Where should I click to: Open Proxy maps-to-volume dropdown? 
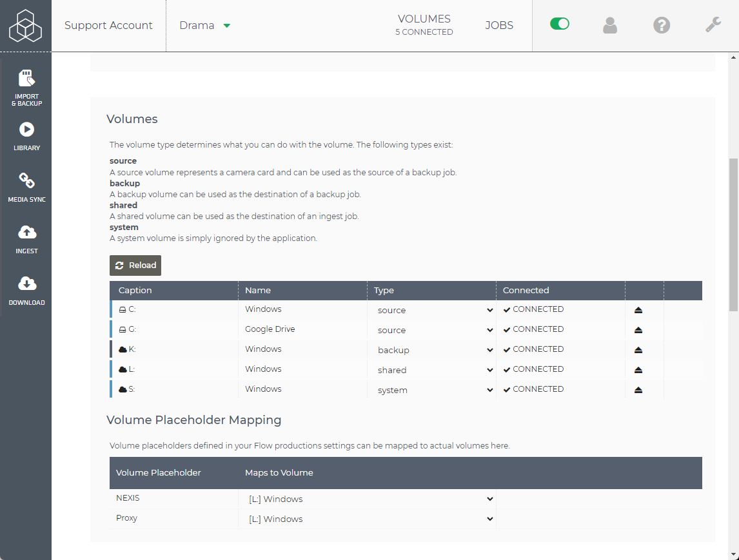coord(370,519)
